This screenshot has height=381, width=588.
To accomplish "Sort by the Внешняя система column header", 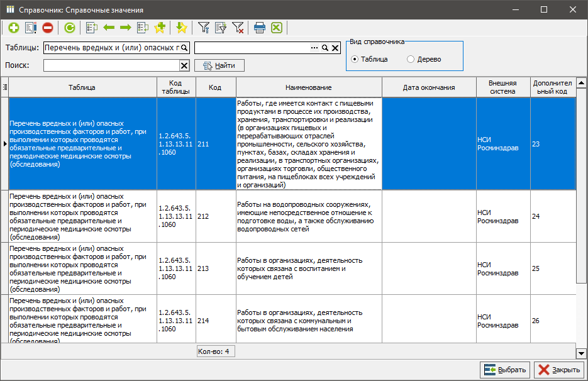I will pyautogui.click(x=503, y=87).
